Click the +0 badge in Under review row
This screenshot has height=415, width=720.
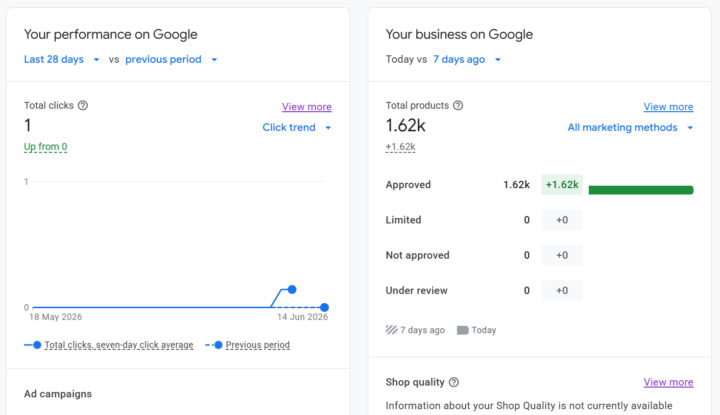point(562,291)
